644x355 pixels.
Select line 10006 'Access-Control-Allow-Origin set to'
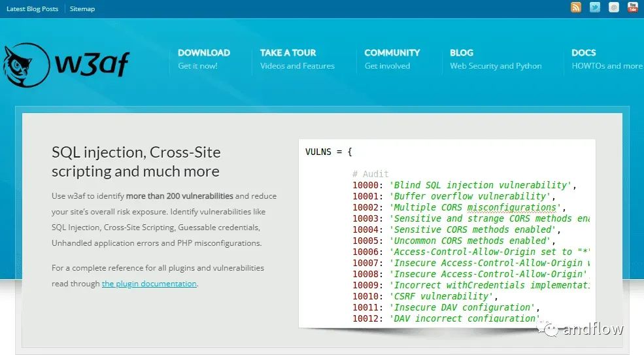[471, 252]
